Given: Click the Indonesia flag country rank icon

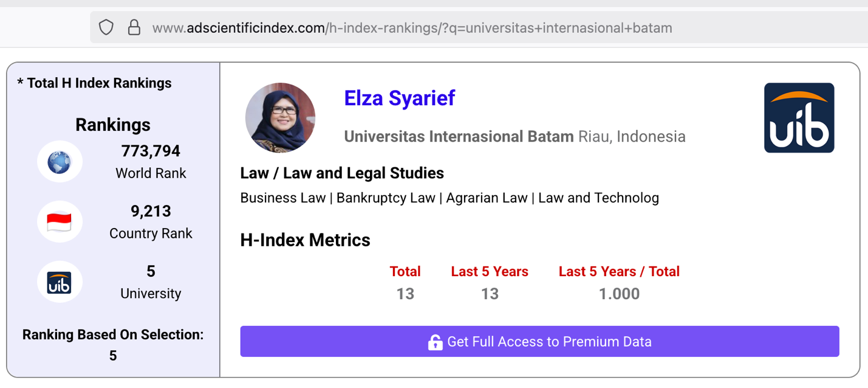Looking at the screenshot, I should pyautogui.click(x=59, y=221).
